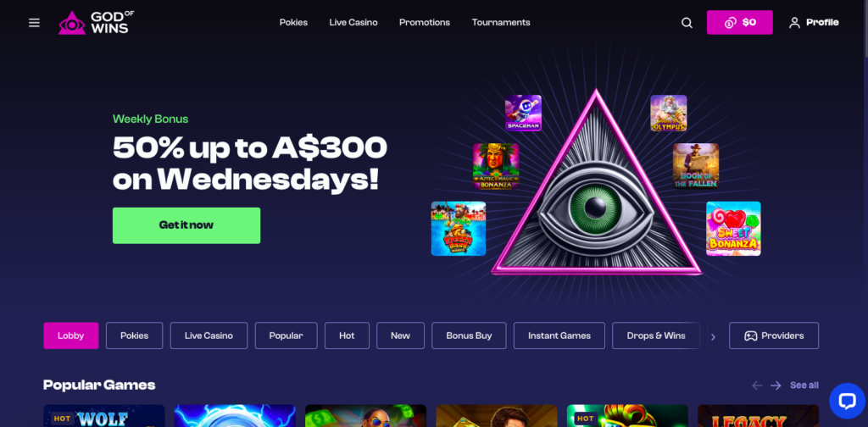
Task: Select the Sweet Bonanza game icon
Action: pos(733,229)
